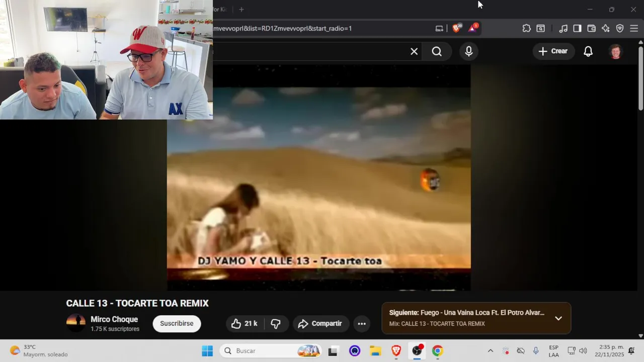644x362 pixels.
Task: Open a new browser tab with plus
Action: click(x=242, y=10)
